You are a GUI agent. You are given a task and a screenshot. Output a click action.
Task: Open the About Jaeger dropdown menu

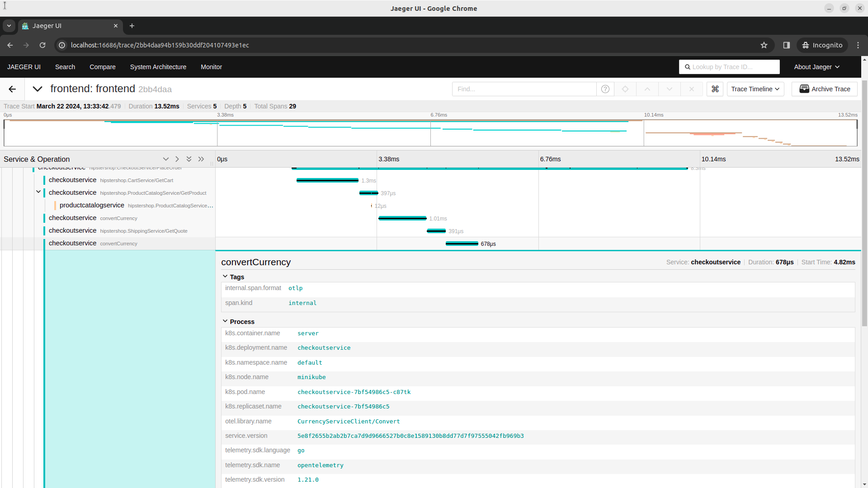[817, 67]
